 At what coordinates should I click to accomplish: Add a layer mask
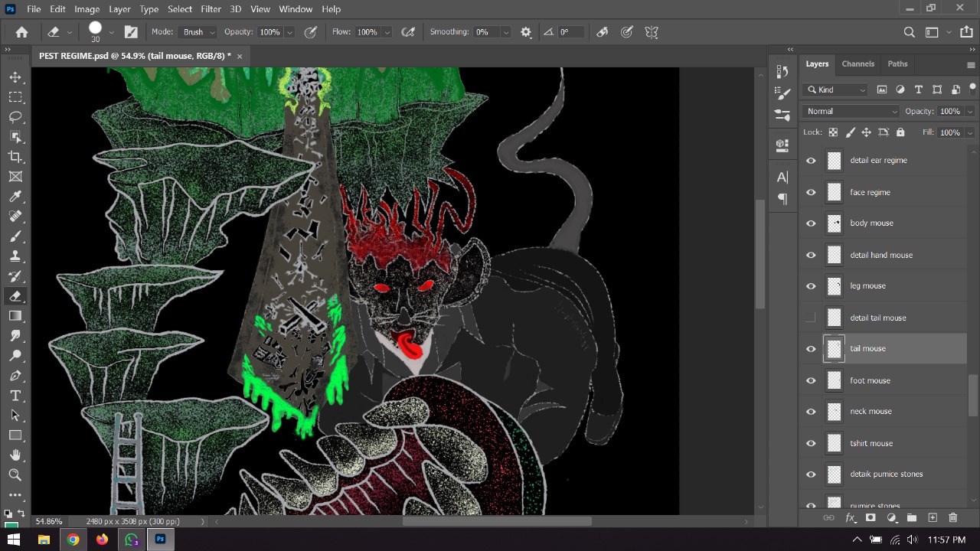tap(871, 518)
